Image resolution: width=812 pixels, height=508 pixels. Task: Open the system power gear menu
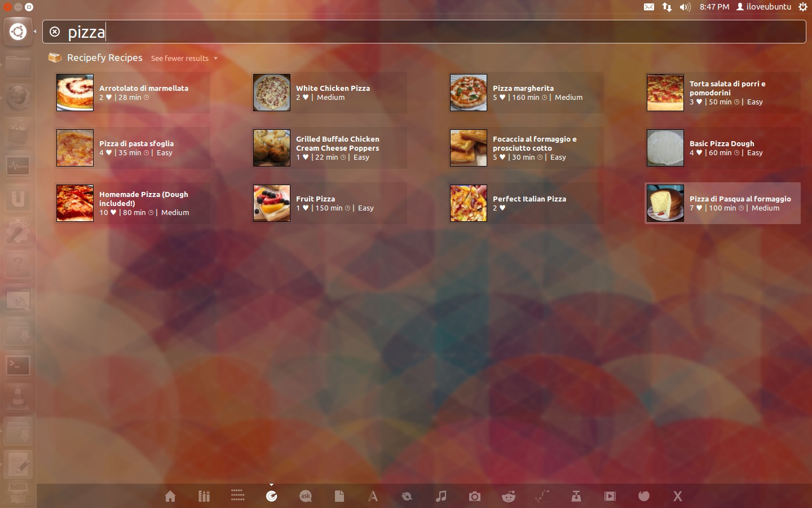pyautogui.click(x=803, y=7)
